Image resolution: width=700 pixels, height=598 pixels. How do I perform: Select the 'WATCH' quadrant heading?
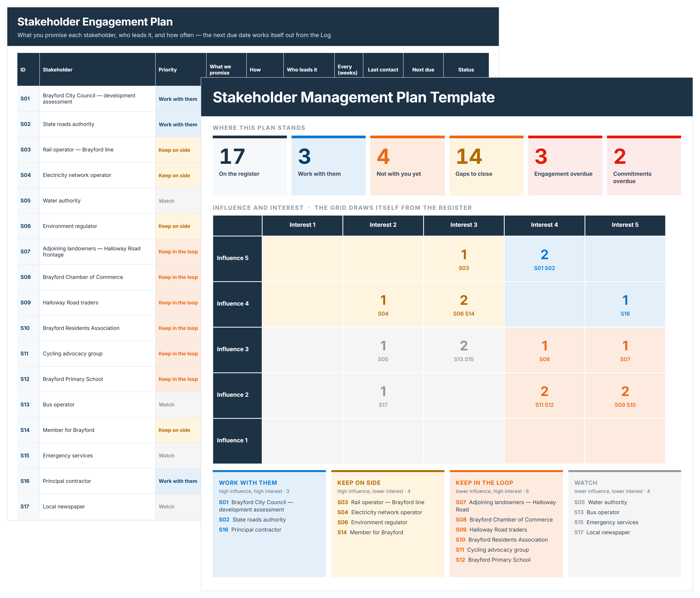(x=586, y=483)
